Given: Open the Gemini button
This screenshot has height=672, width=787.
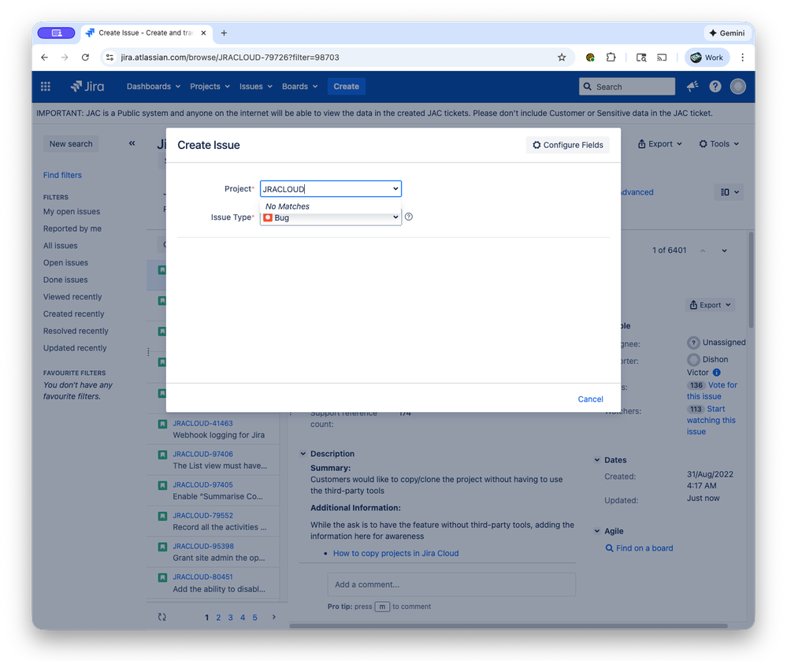Looking at the screenshot, I should 727,33.
